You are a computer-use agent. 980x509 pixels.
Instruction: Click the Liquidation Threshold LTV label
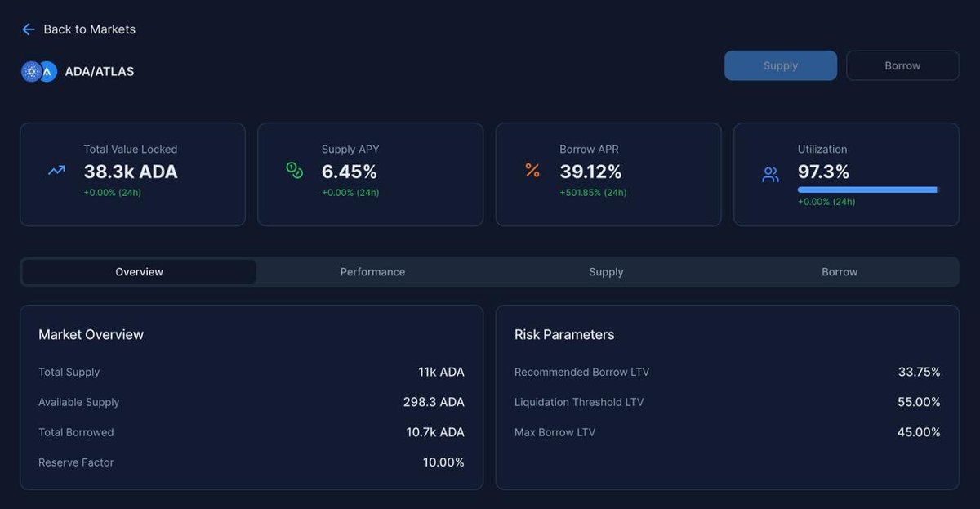tap(579, 402)
